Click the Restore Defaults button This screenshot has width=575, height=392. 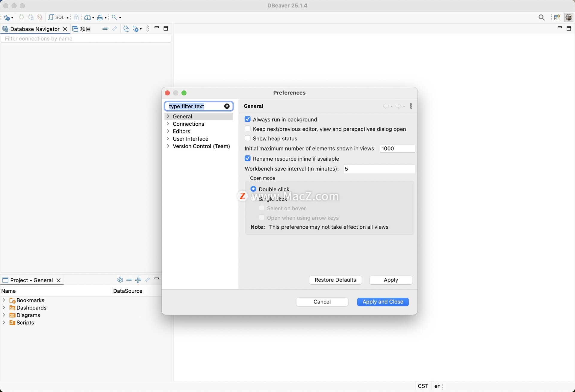[x=335, y=280]
